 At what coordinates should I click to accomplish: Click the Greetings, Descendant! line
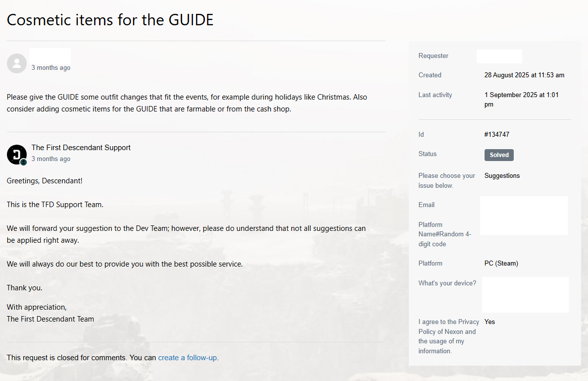tap(45, 181)
